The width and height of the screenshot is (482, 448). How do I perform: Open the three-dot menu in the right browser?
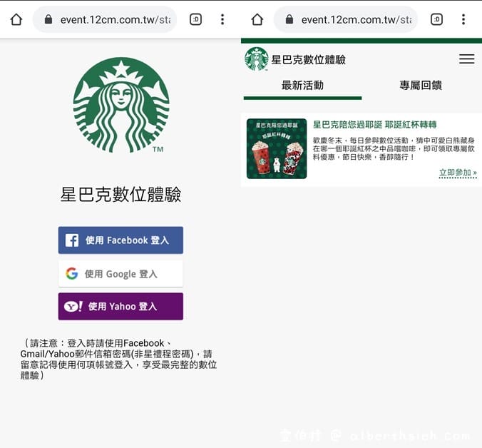tap(463, 19)
